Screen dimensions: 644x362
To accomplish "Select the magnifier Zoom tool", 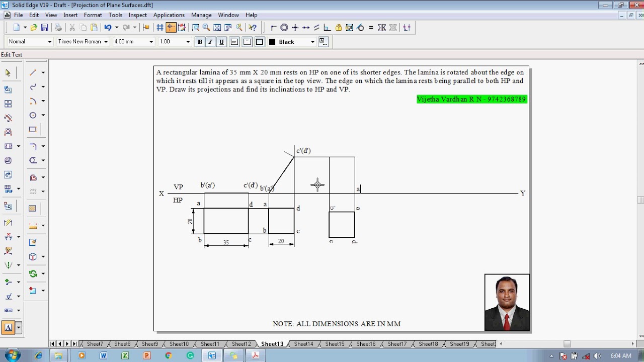I will tap(206, 28).
